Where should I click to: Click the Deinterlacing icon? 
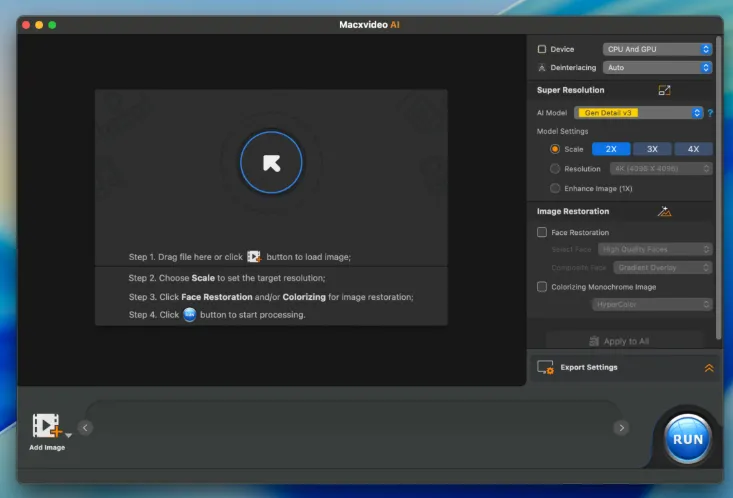pos(542,68)
